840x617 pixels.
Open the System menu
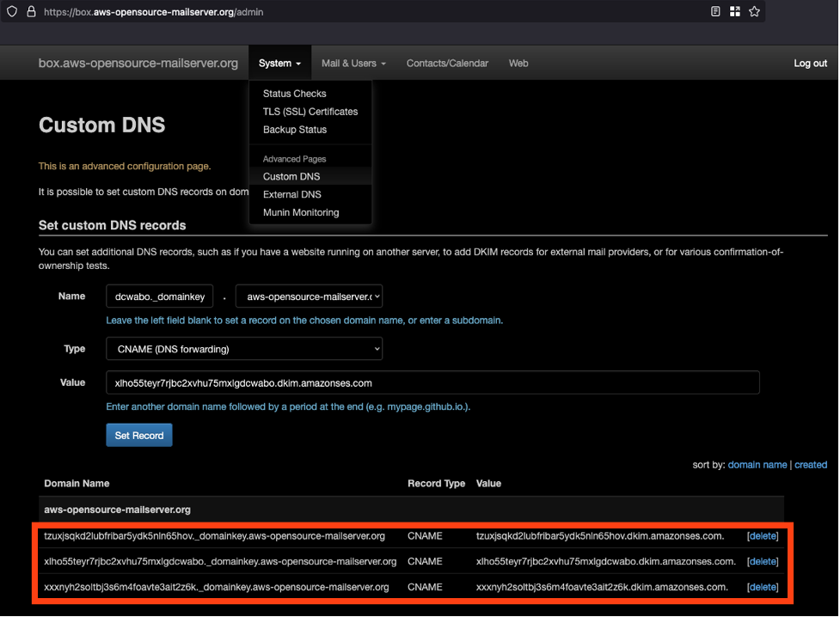click(x=279, y=62)
